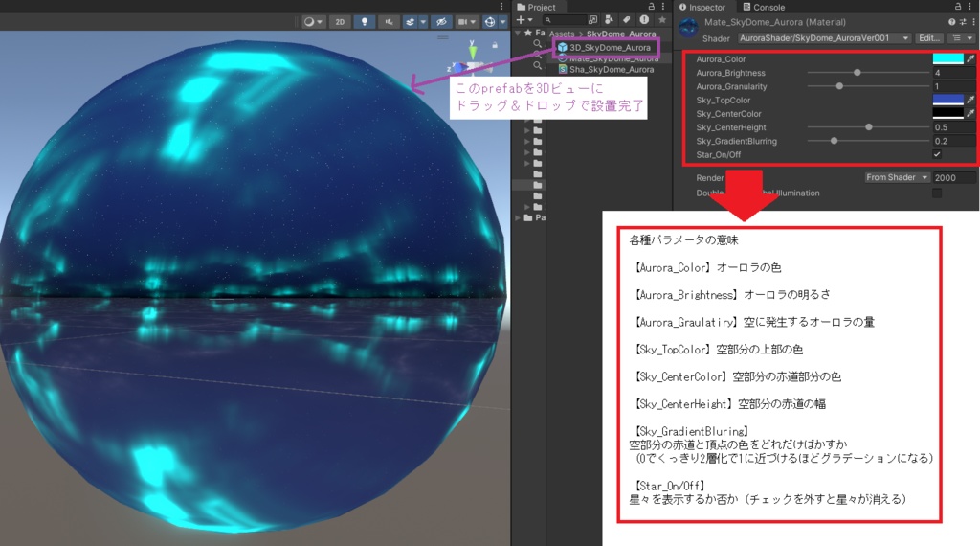Screen dimensions: 980x546
Task: Uncheck the Star_On/Off checkbox
Action: click(x=937, y=154)
